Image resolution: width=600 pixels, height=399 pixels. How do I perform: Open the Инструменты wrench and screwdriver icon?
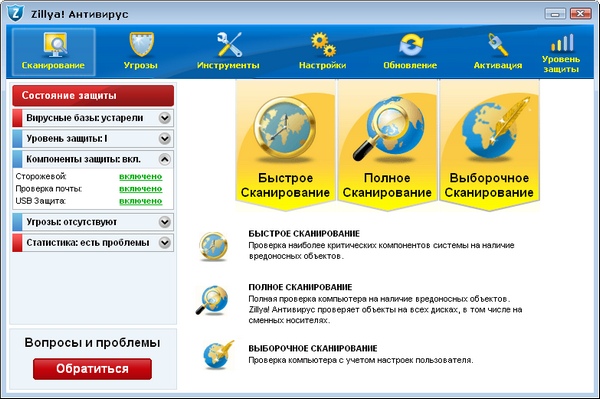coord(229,44)
